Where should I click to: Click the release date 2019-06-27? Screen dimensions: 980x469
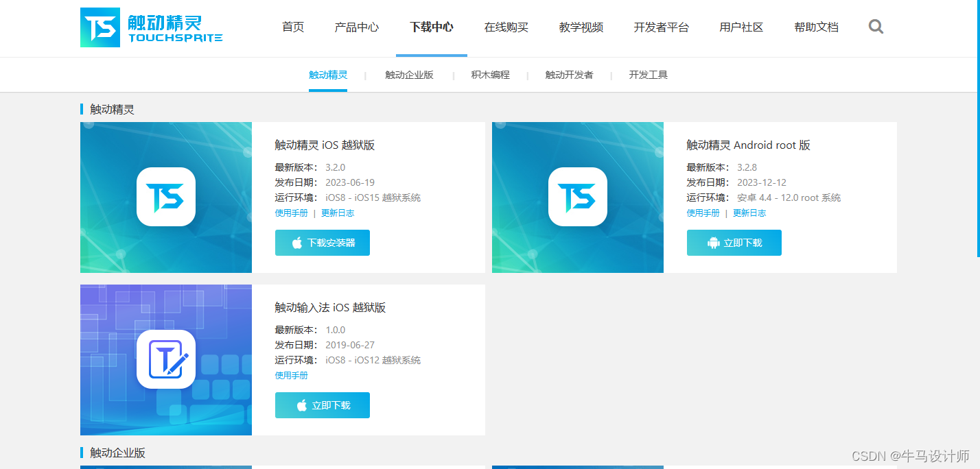pyautogui.click(x=350, y=345)
